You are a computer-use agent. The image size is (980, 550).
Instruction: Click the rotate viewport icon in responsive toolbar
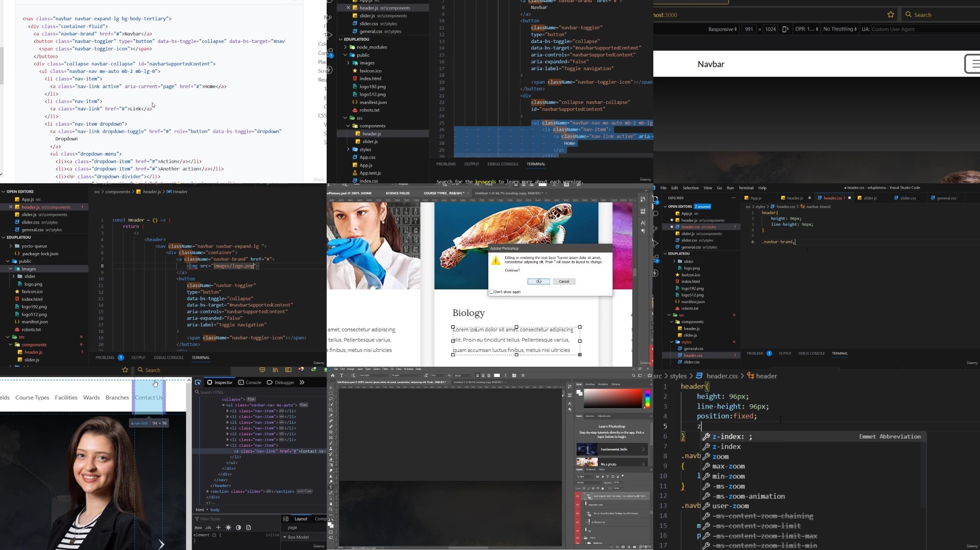[x=785, y=29]
